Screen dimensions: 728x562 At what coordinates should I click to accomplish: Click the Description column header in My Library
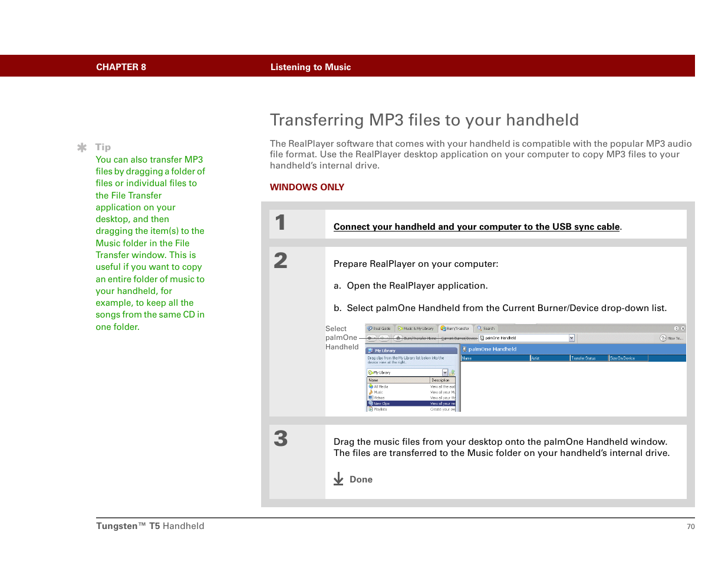click(443, 380)
